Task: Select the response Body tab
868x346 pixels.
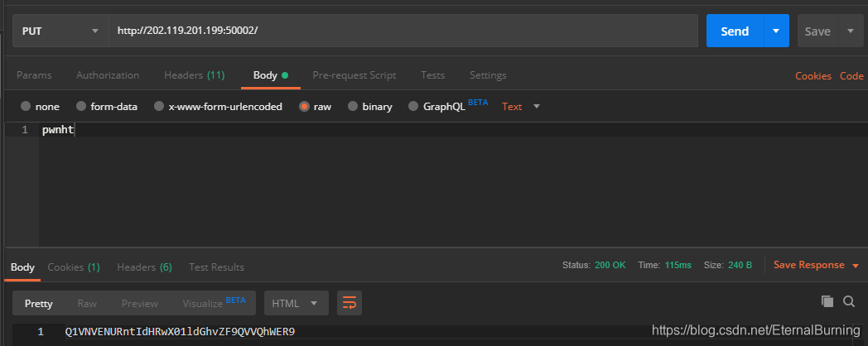Action: [22, 267]
